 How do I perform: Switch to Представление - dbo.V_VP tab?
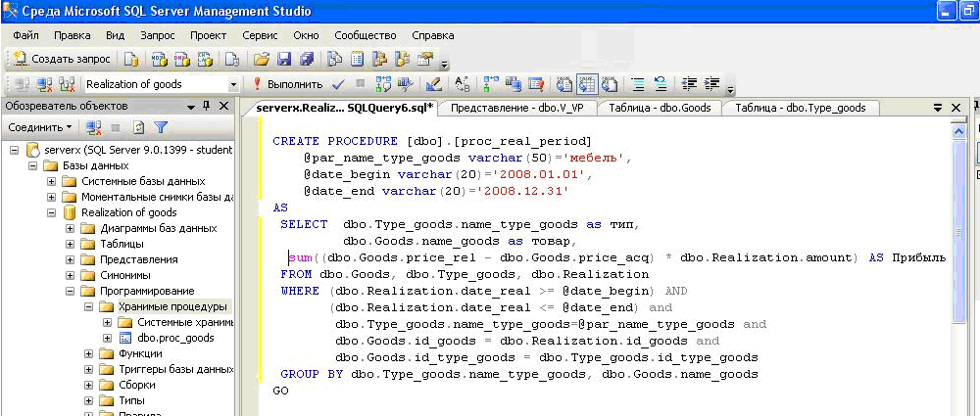point(516,108)
